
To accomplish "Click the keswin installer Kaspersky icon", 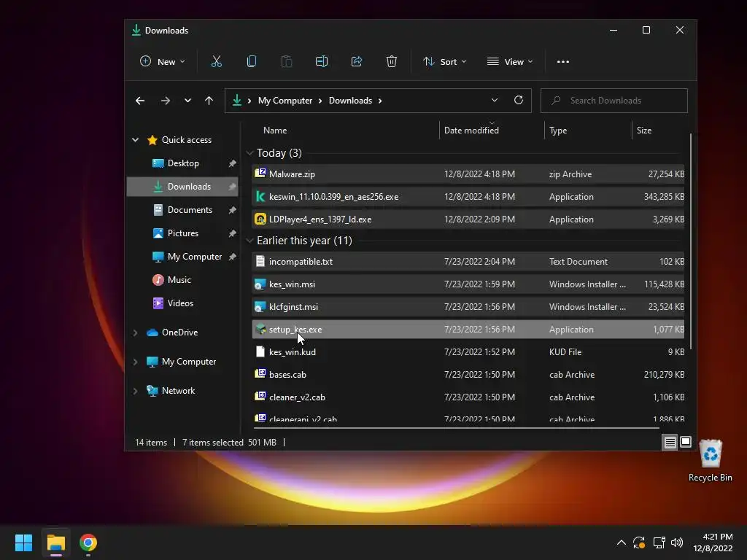I will coord(260,196).
